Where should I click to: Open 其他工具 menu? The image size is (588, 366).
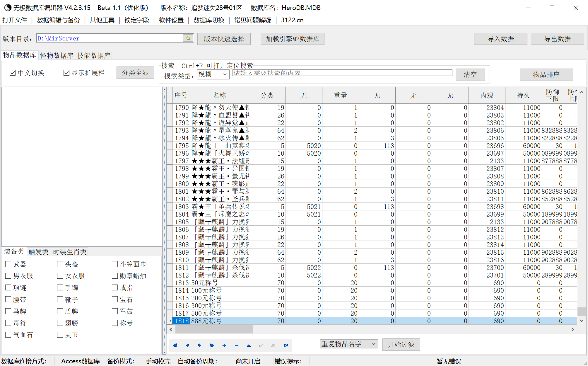102,20
